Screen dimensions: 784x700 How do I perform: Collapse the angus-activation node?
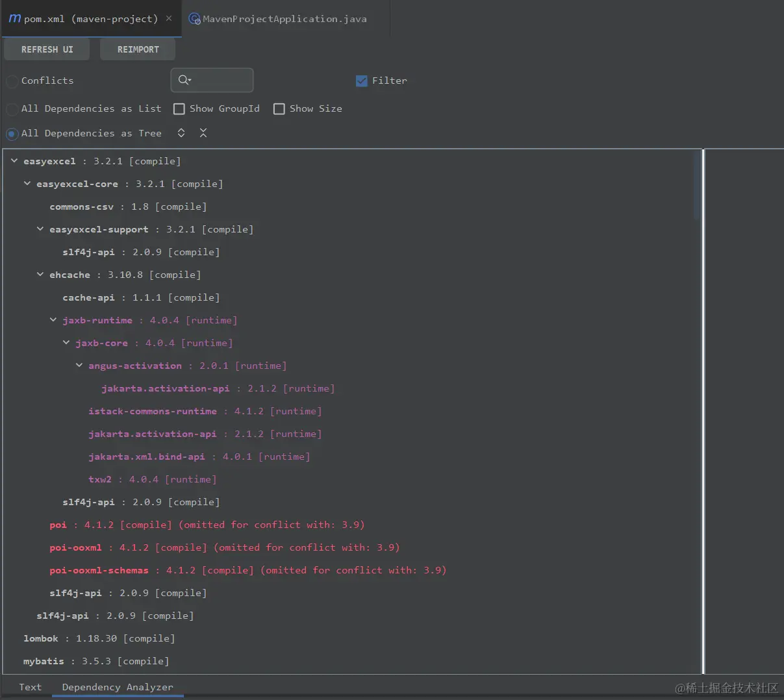pos(79,365)
